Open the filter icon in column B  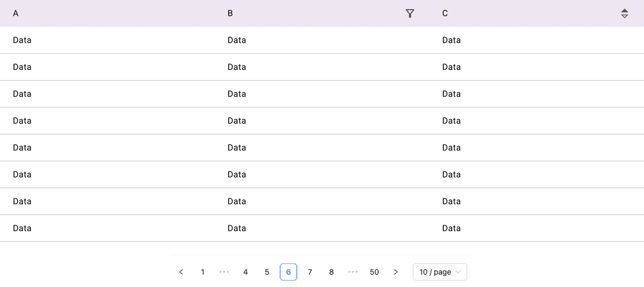tap(410, 13)
